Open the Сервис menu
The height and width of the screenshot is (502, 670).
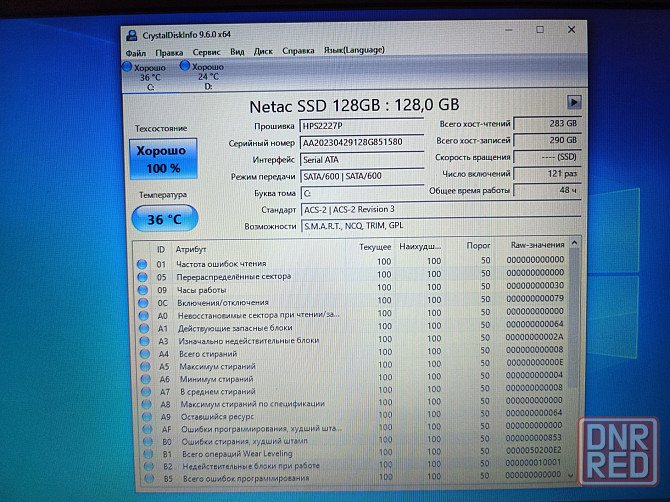point(206,52)
